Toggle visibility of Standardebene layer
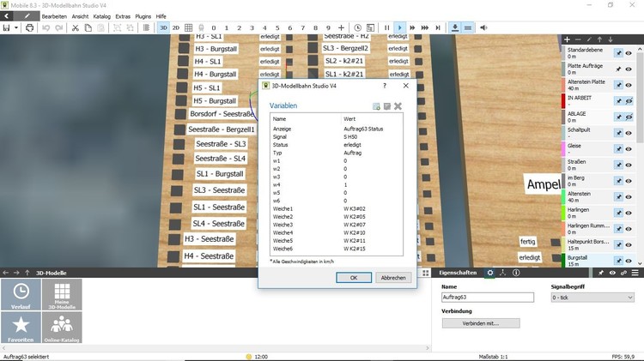Image resolution: width=644 pixels, height=361 pixels. click(629, 53)
